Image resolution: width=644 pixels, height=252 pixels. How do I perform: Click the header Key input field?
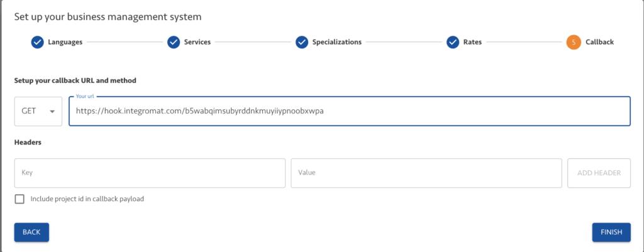tap(150, 173)
